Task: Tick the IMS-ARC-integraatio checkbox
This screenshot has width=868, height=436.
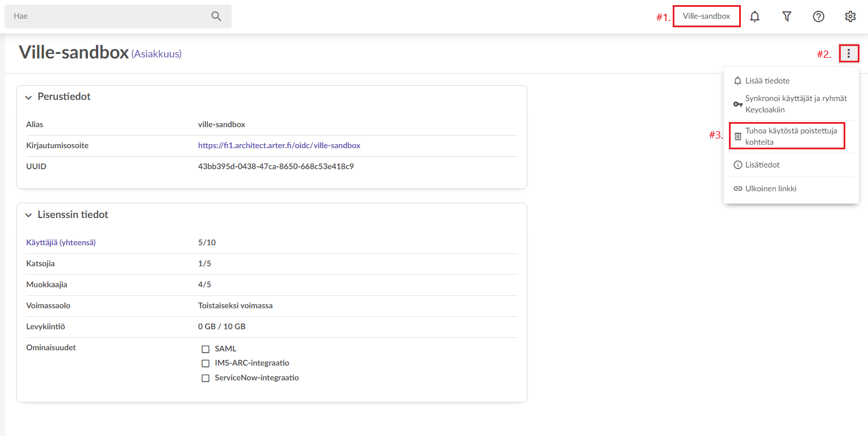Action: pos(206,363)
